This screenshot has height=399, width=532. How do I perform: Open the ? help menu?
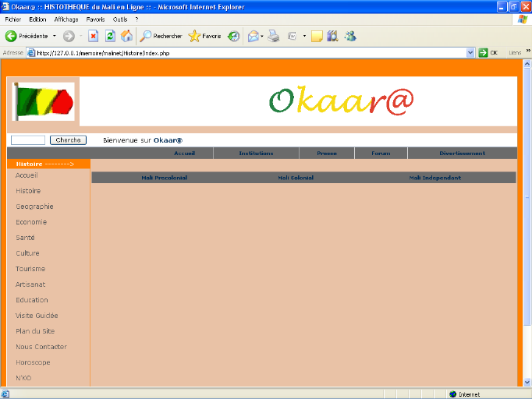click(137, 19)
